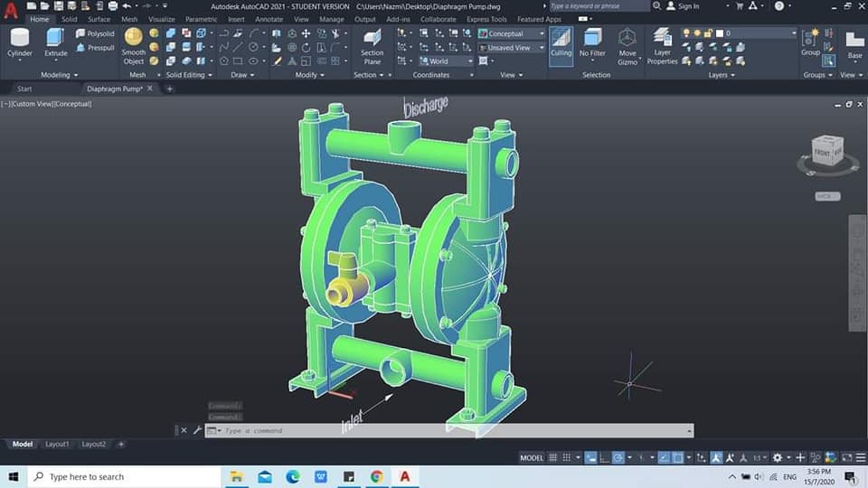Add a new layout with plus button

(x=120, y=444)
